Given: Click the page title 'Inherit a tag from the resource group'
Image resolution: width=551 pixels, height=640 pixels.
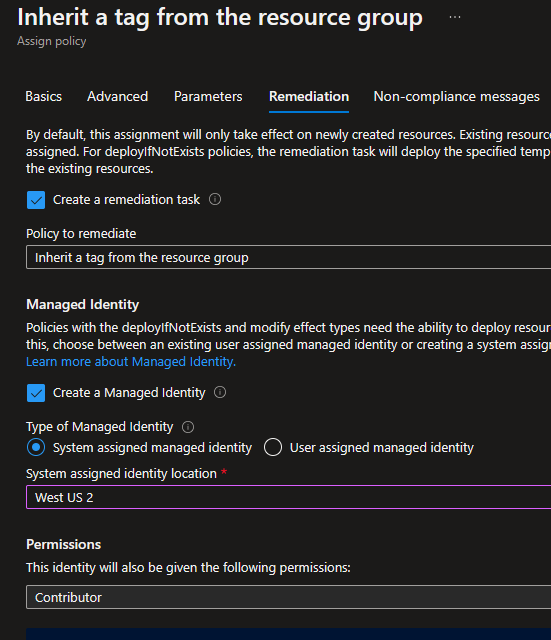Looking at the screenshot, I should (220, 18).
